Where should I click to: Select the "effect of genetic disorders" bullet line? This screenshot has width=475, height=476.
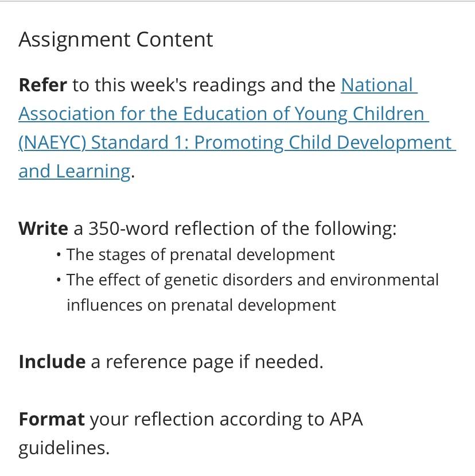click(252, 280)
